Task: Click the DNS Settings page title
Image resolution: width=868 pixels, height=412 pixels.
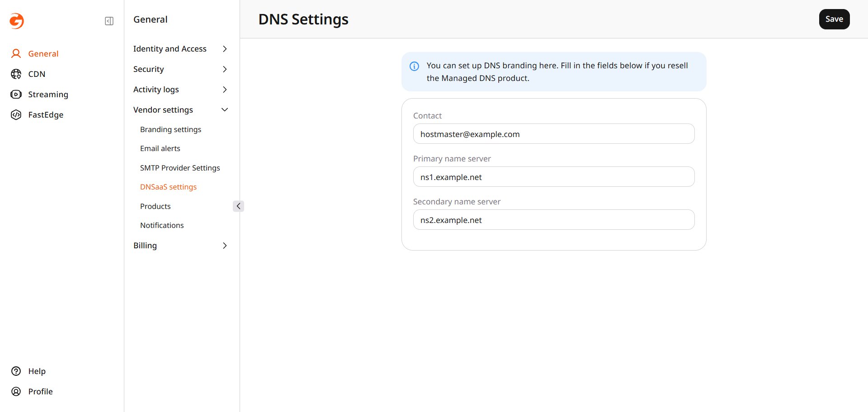Action: pyautogui.click(x=303, y=19)
